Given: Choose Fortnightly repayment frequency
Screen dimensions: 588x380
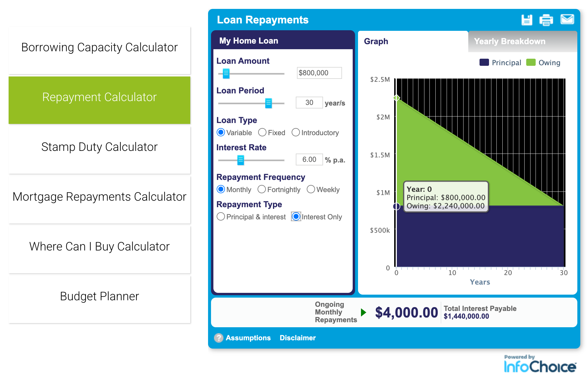Looking at the screenshot, I should [x=261, y=189].
